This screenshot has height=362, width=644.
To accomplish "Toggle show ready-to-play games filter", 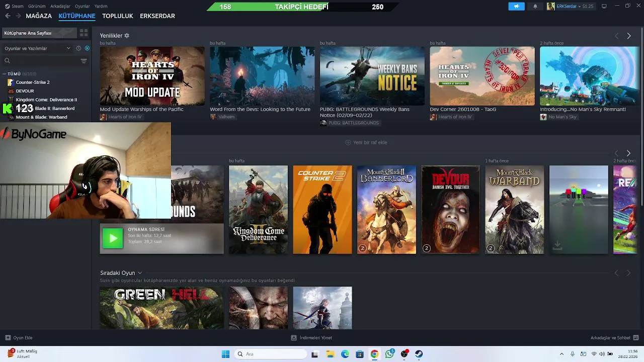I will click(87, 48).
